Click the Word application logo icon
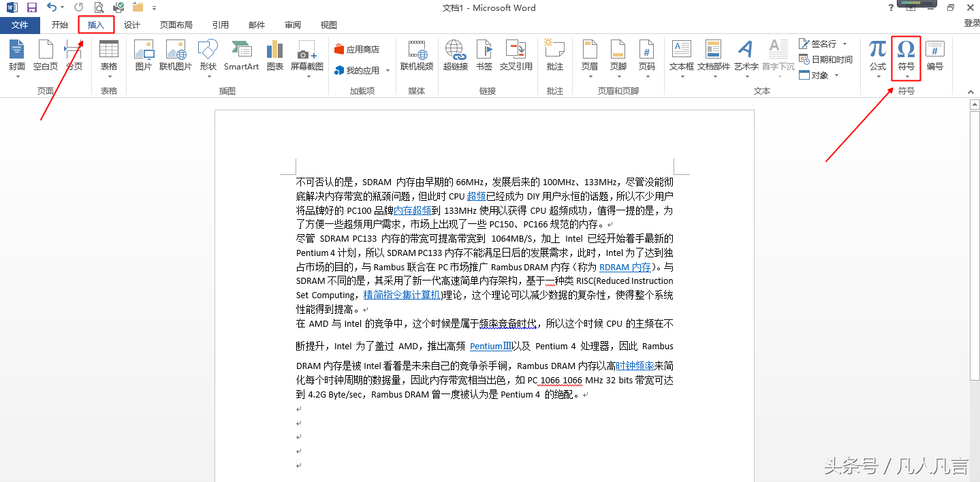 coord(12,7)
